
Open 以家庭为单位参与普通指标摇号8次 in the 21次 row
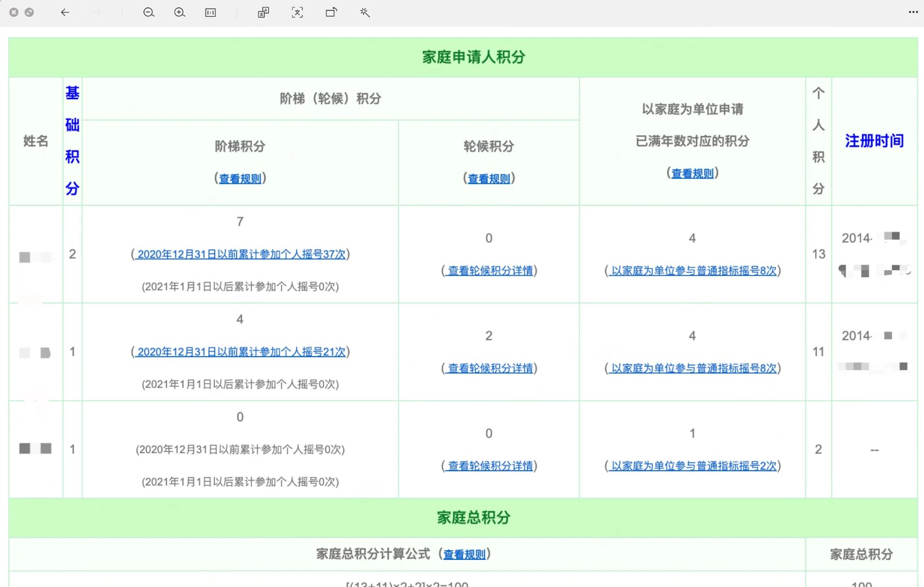(692, 369)
